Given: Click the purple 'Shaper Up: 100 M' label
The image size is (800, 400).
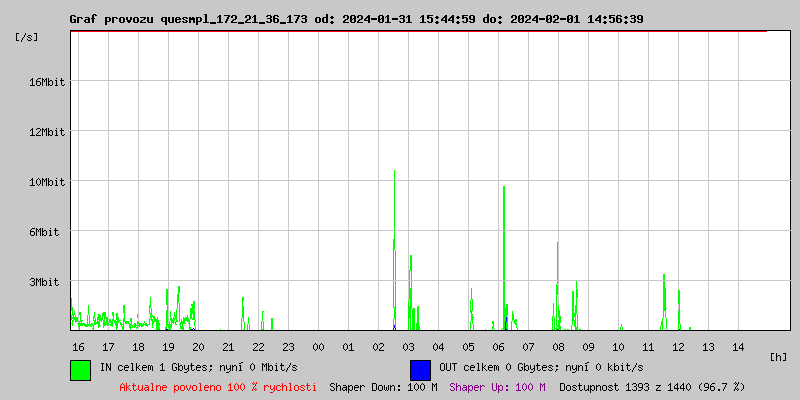Looking at the screenshot, I should coord(497,387).
